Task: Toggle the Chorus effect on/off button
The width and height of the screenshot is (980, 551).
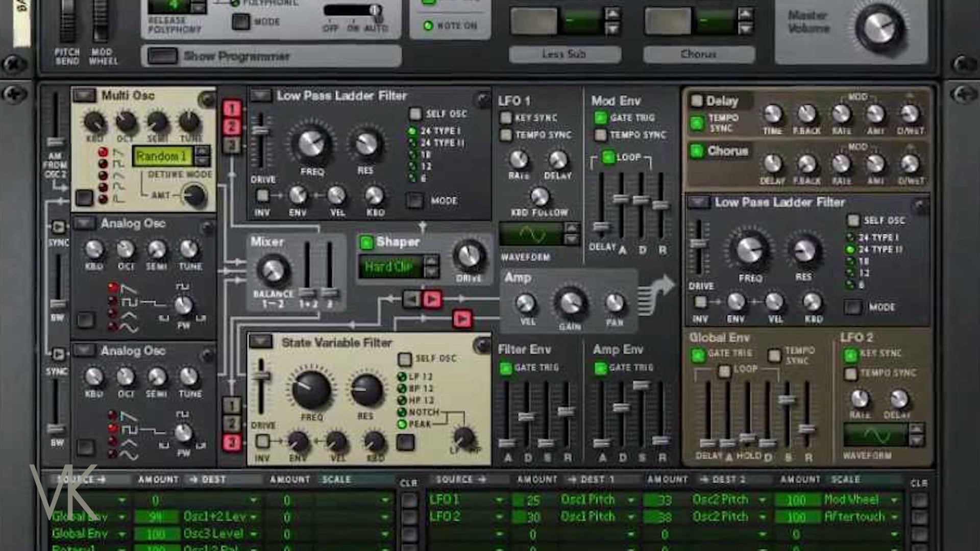Action: [696, 151]
